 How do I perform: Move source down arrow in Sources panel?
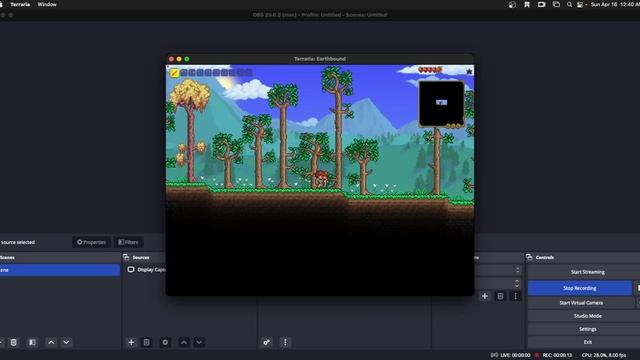(x=199, y=342)
